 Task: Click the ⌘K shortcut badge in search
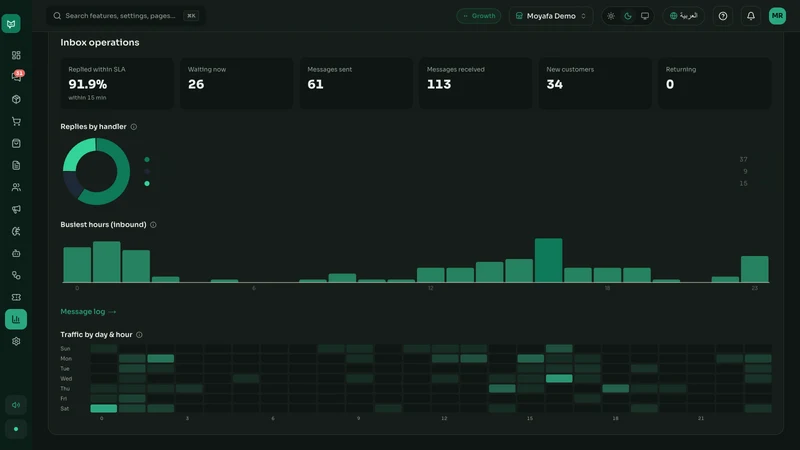tap(191, 16)
